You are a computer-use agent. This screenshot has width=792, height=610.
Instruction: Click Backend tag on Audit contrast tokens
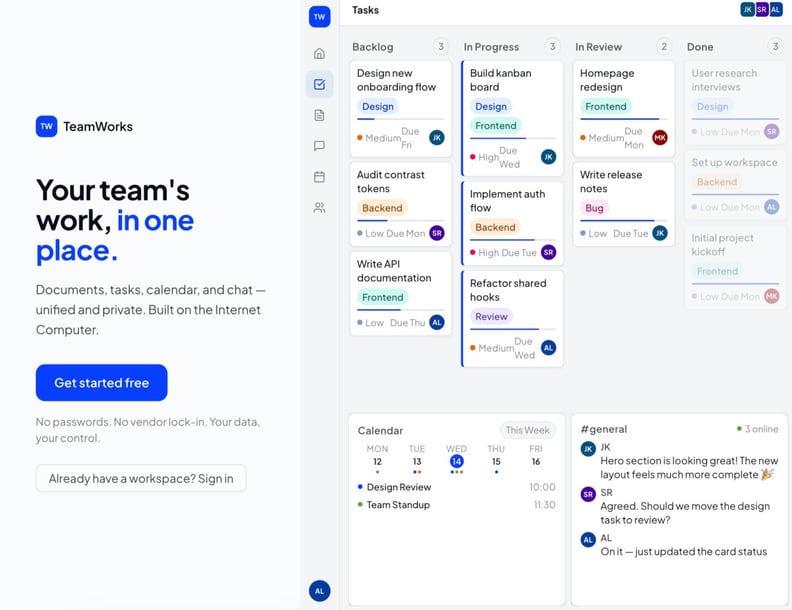click(382, 208)
